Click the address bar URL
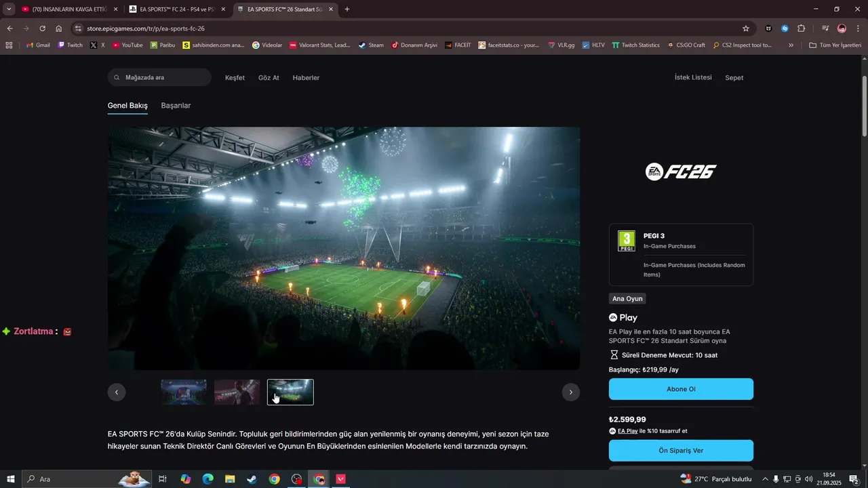Screen dimensions: 868x488 [x=146, y=28]
